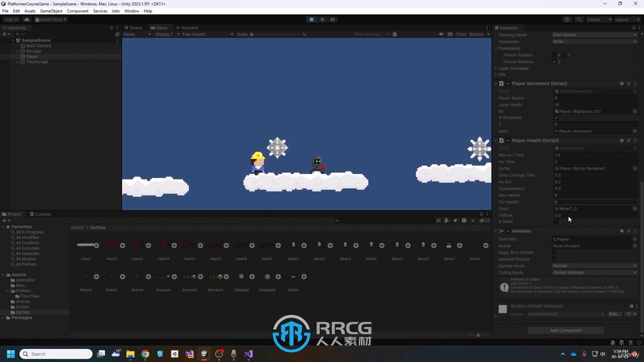The width and height of the screenshot is (644, 362).
Task: Open presets for Player Movement script
Action: [628, 83]
